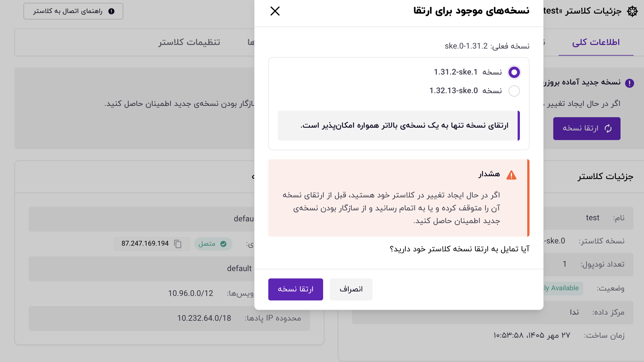644x362 pixels.
Task: Click the creation time ۲۷ مهر ۱۴۰۵
Action: (x=532, y=335)
